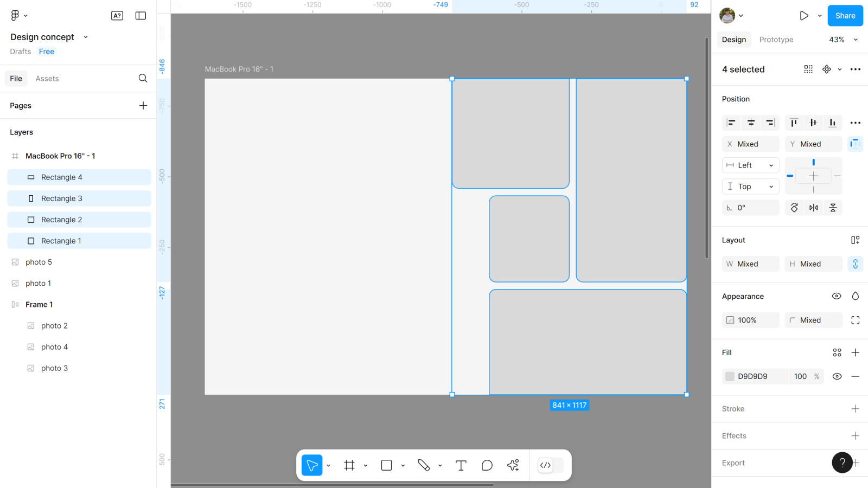This screenshot has width=868, height=488.
Task: Toggle layer visibility in Appearance section
Action: click(837, 296)
